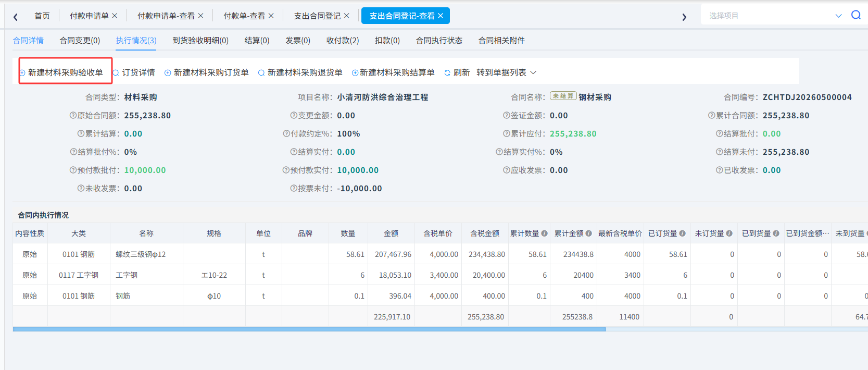Viewport: 868px width, 370px height.
Task: Click the right arrow to show later tabs
Action: (x=684, y=17)
